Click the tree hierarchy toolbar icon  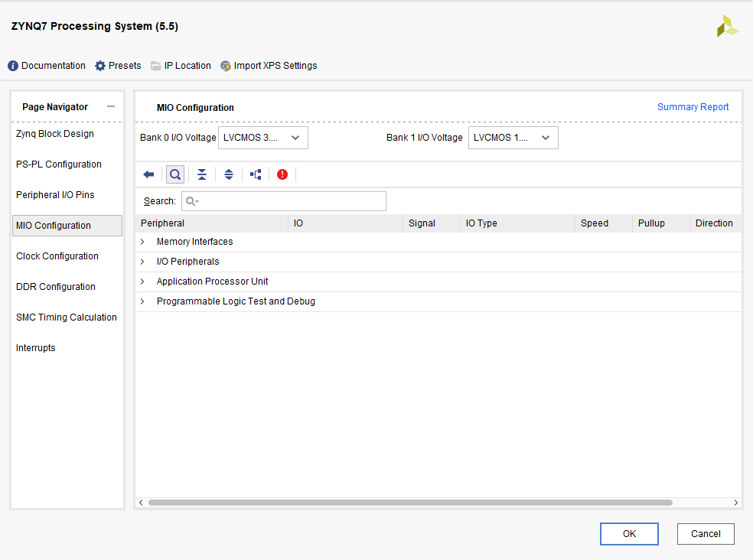coord(256,174)
